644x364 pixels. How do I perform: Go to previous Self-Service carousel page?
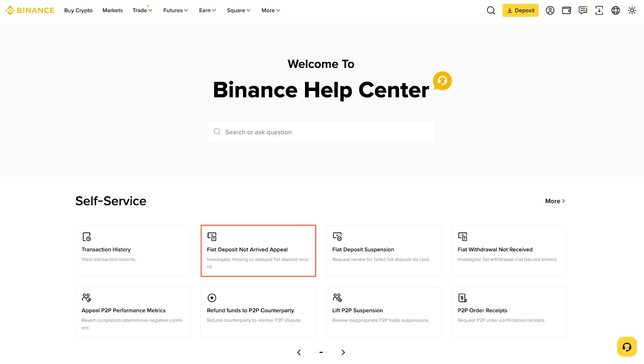pos(299,352)
